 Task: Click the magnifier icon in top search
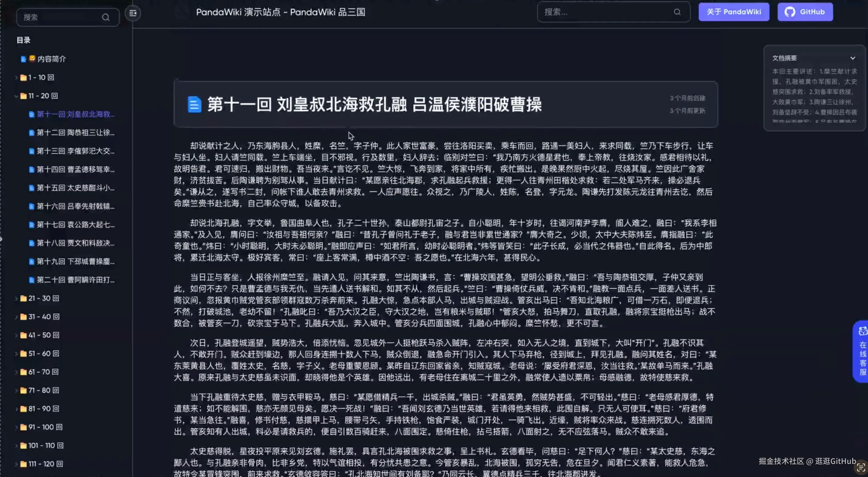[x=677, y=12]
